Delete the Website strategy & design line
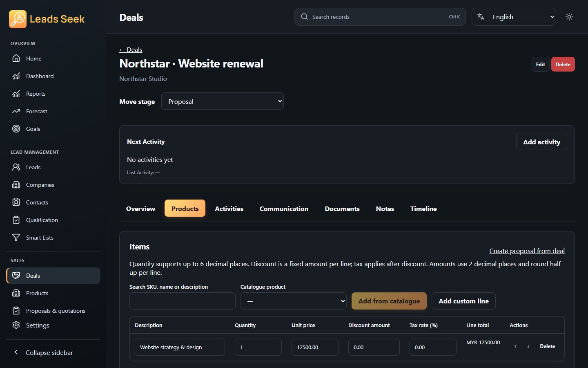This screenshot has height=368, width=588. [x=547, y=346]
